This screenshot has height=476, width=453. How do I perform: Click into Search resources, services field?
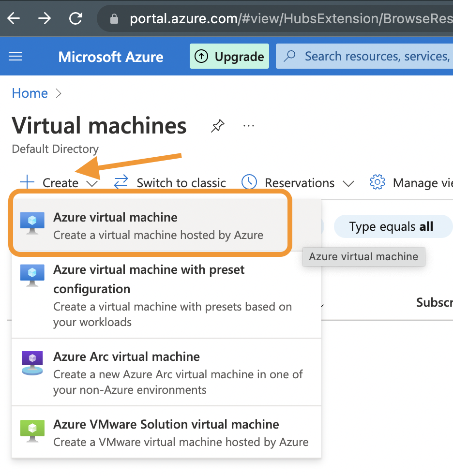364,56
